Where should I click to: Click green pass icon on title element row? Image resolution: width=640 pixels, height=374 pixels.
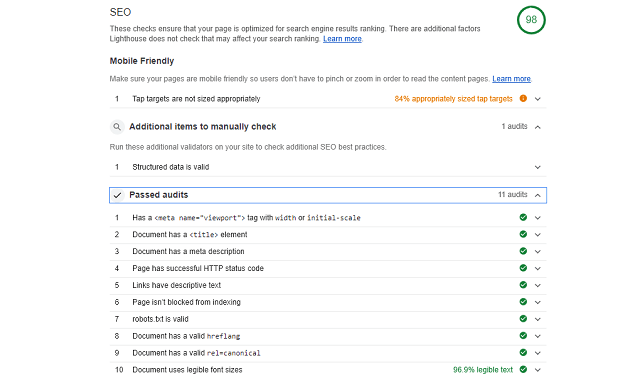[x=523, y=234]
